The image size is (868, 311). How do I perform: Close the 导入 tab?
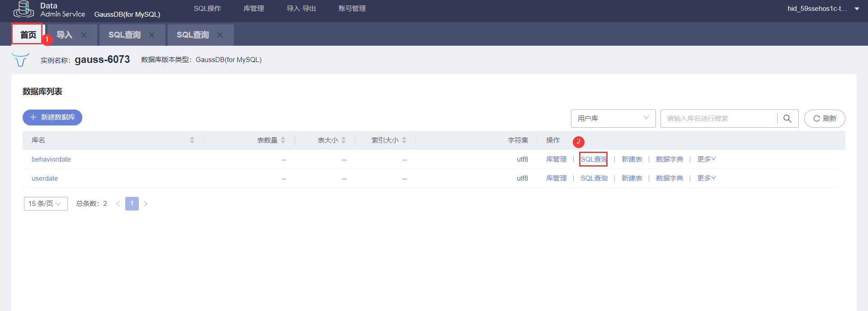point(84,35)
